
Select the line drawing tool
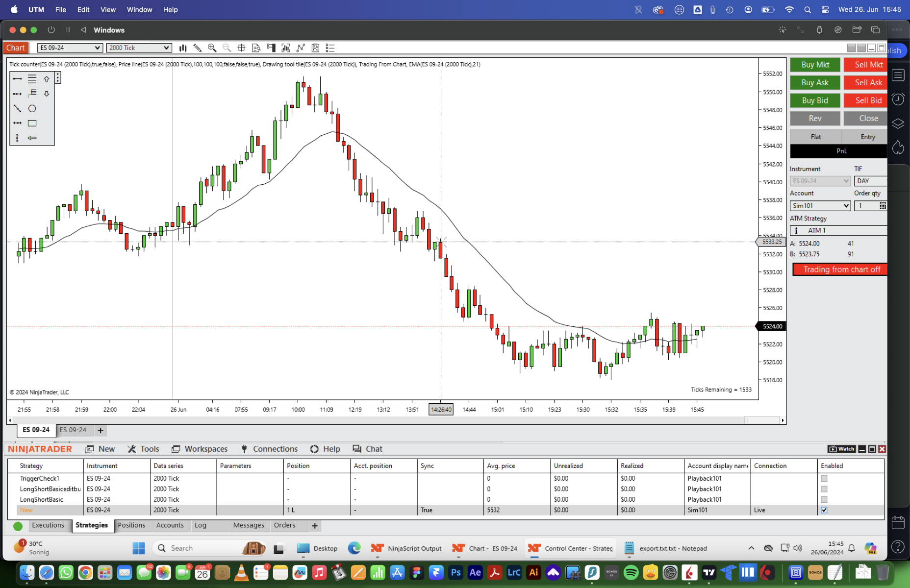coord(18,79)
